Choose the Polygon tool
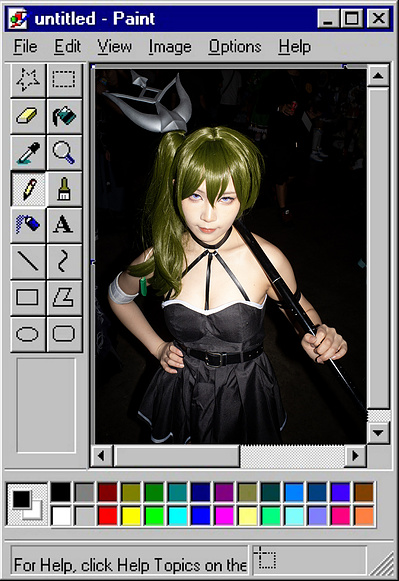The image size is (399, 581). pos(64,298)
